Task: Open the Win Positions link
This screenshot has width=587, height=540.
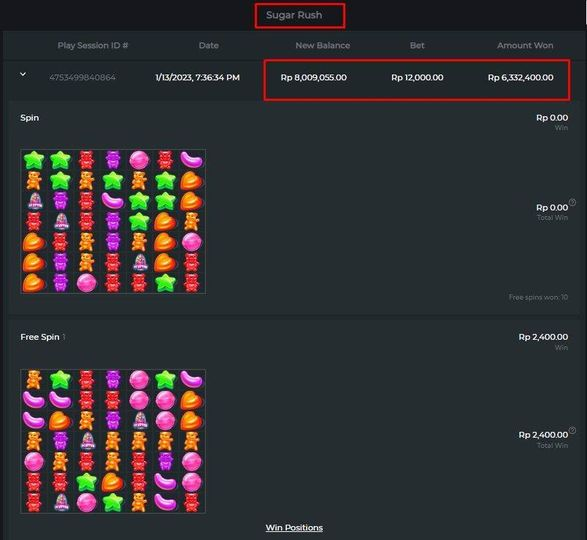Action: point(294,528)
